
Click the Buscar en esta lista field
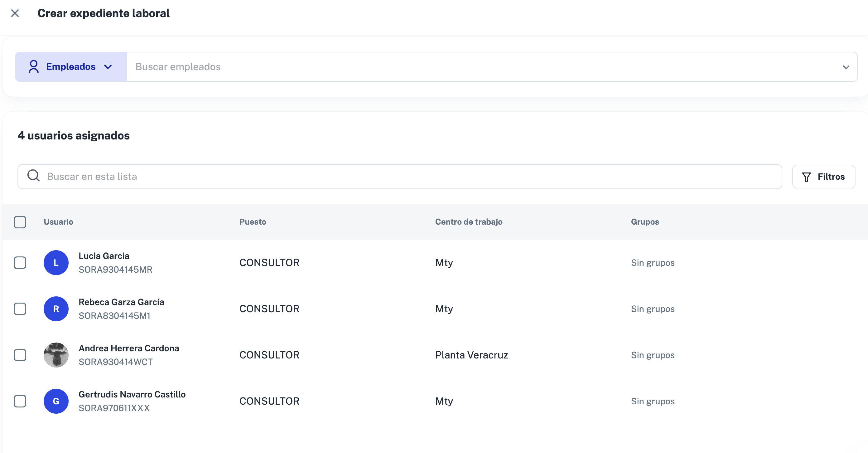coord(400,177)
